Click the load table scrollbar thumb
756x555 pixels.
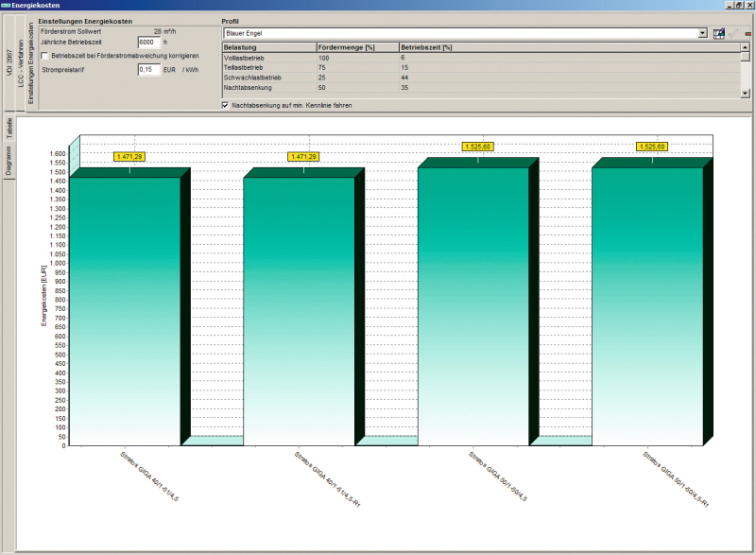tap(746, 57)
